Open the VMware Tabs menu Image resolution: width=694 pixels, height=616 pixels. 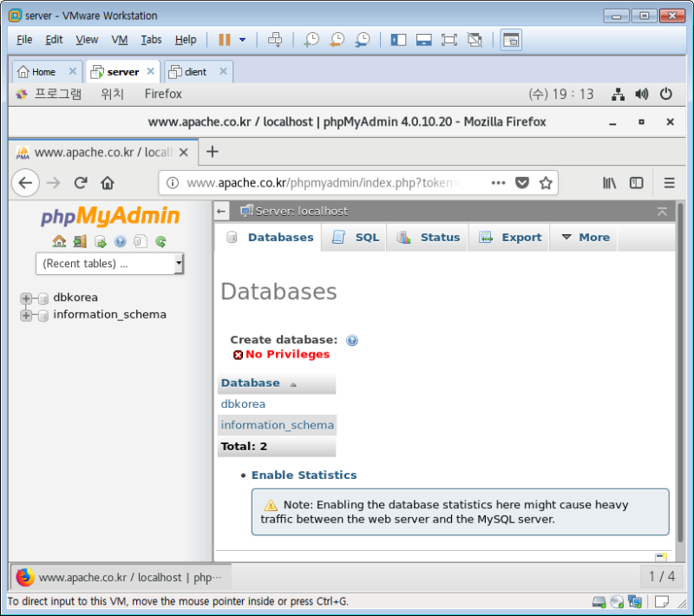point(151,40)
